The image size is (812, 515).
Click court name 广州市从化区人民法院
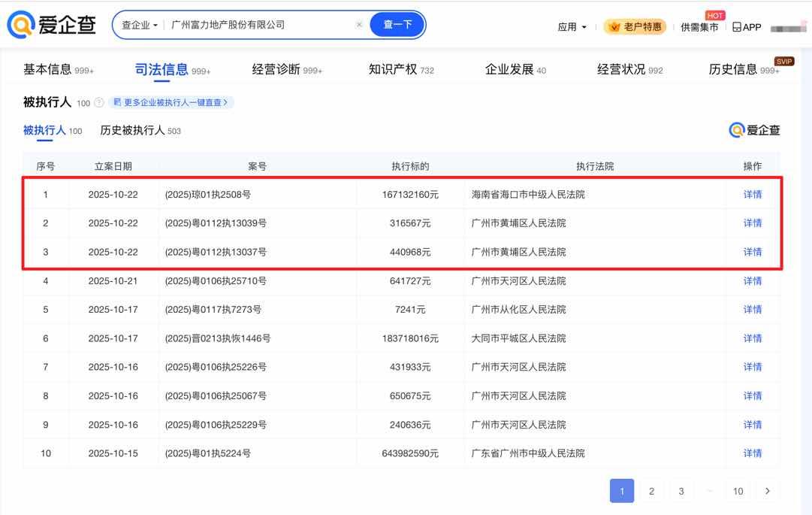(x=518, y=310)
